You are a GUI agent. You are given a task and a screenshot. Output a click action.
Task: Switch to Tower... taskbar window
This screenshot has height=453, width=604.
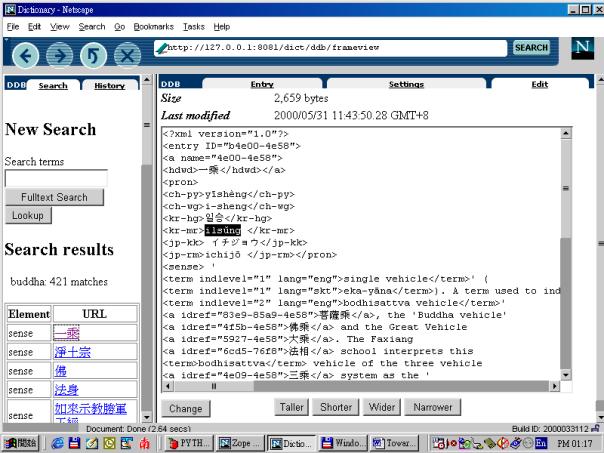coord(393,443)
